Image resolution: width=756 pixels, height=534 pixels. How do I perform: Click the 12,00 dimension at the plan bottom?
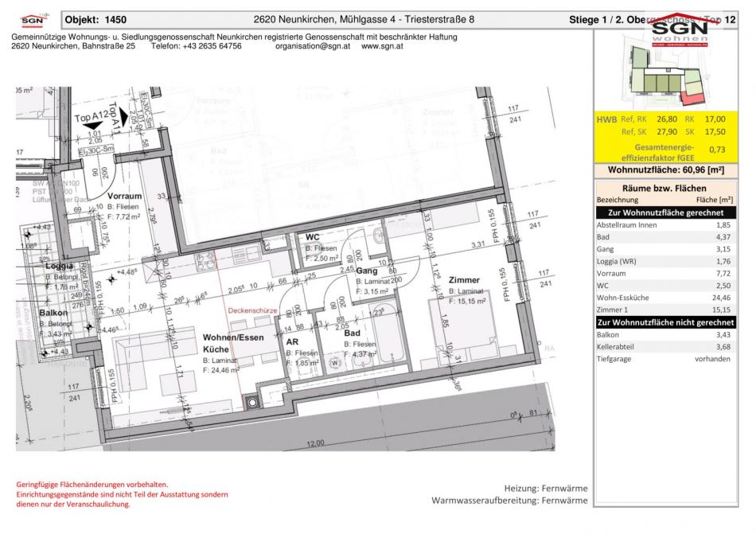click(x=315, y=443)
